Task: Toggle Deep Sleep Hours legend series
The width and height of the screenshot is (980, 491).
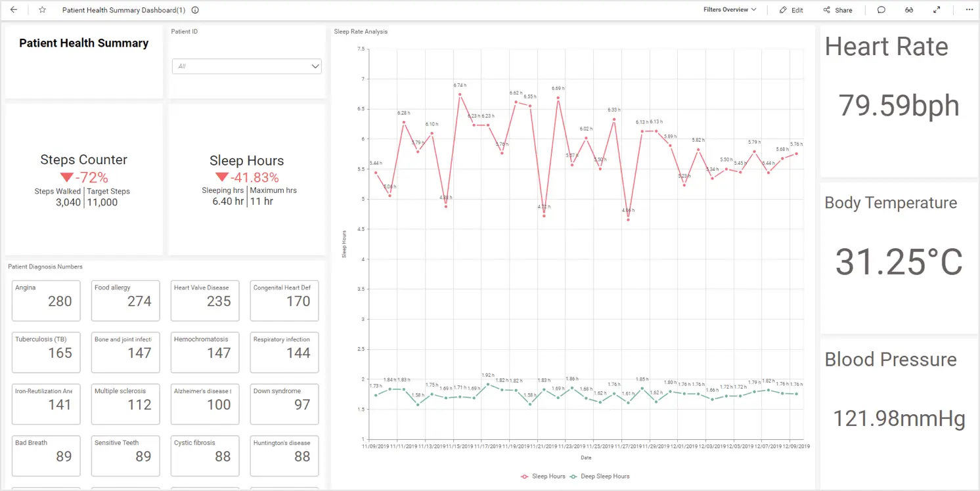Action: [x=600, y=476]
